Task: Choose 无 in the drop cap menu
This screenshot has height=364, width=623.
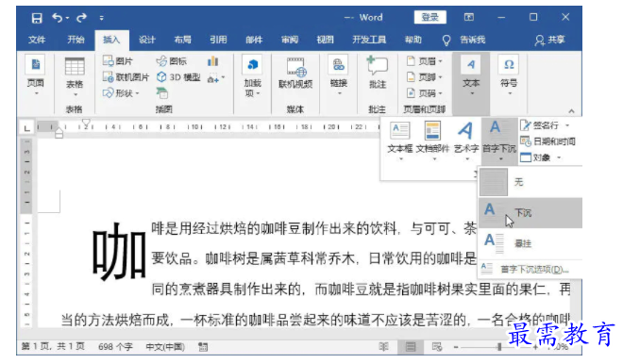Action: pos(530,182)
